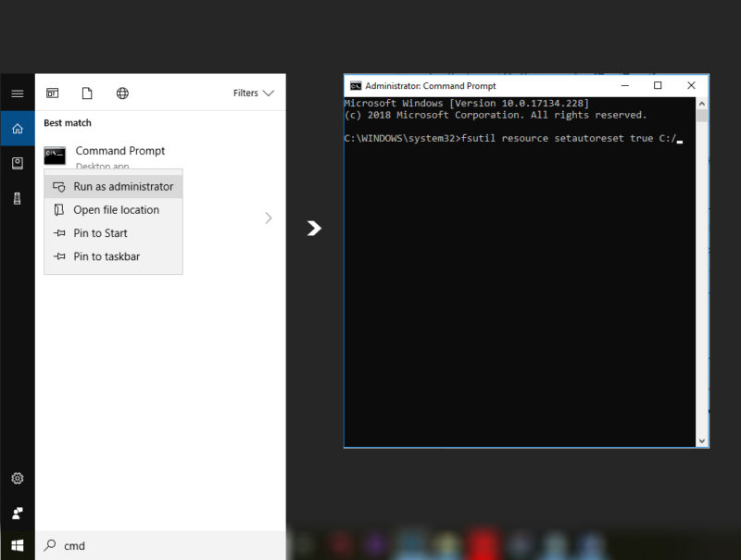Select Open file location
This screenshot has height=560, width=741.
point(116,210)
